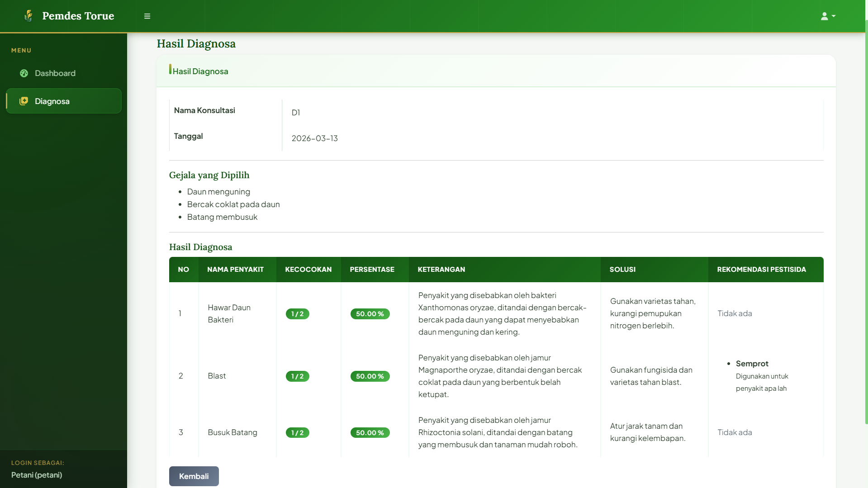Toggle the sidebar with hamburger icon
The height and width of the screenshot is (488, 868).
(x=147, y=16)
